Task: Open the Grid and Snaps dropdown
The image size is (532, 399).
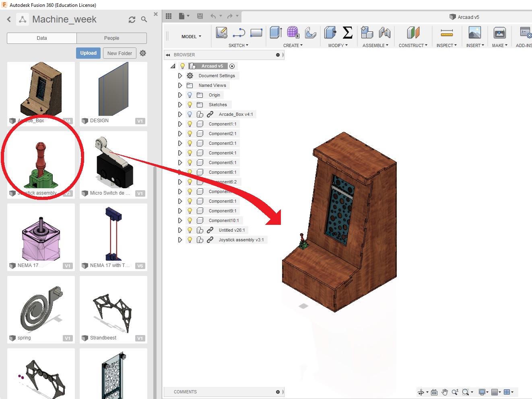Action: [x=496, y=392]
